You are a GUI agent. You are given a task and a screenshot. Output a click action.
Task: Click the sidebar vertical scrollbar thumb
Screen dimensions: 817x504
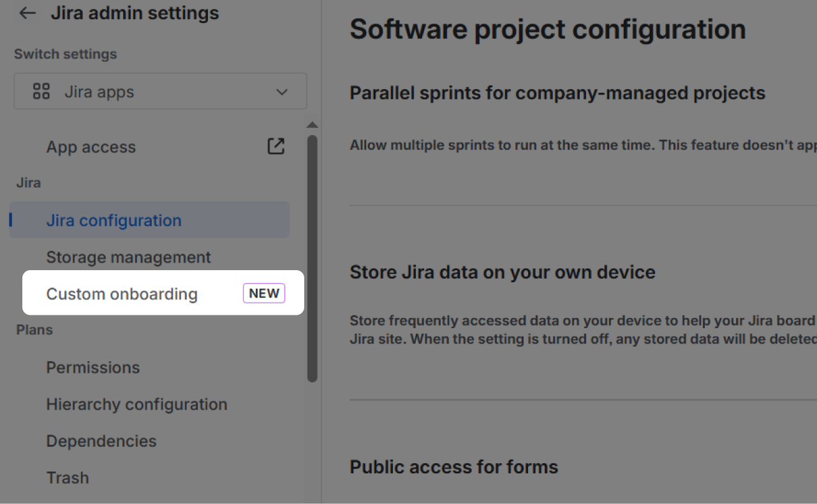pyautogui.click(x=312, y=258)
